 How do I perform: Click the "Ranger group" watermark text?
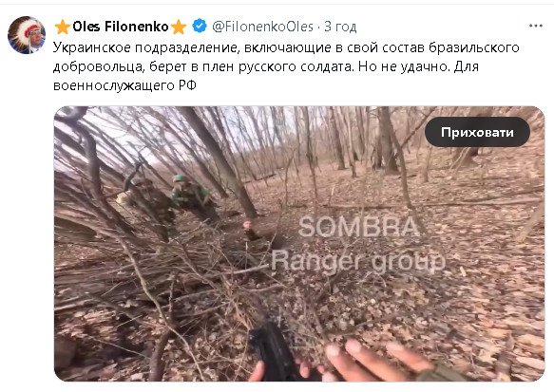357,262
